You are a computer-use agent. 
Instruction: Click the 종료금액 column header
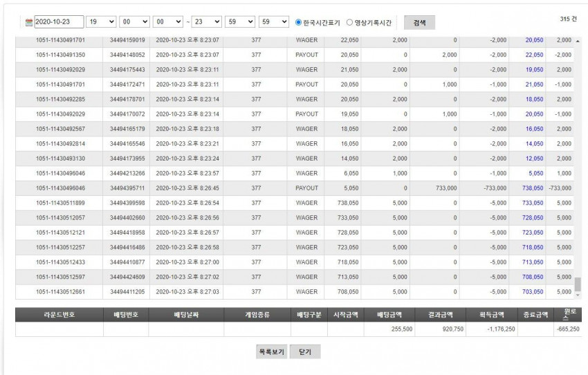point(535,315)
